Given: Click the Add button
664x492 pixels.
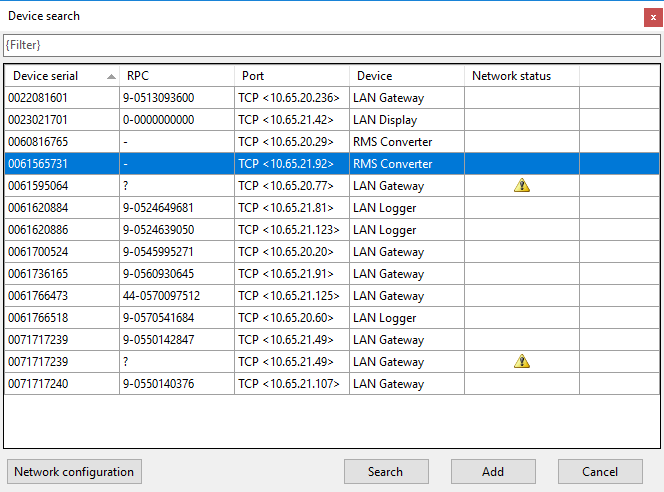Looking at the screenshot, I should 493,472.
